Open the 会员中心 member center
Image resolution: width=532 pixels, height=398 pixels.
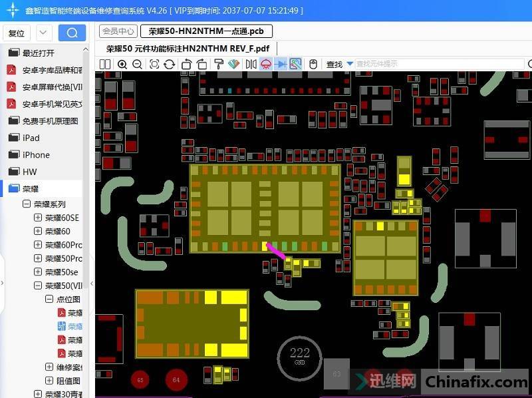pyautogui.click(x=118, y=31)
